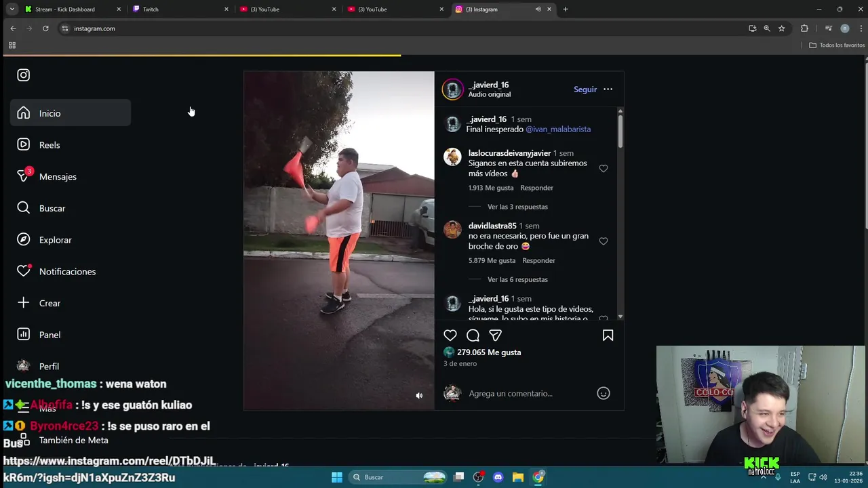
Task: Expand Ver las 3 respuestas
Action: click(517, 207)
